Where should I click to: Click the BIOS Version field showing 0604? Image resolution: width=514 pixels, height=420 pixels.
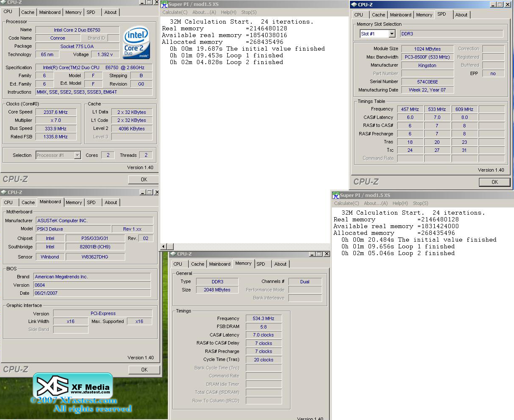(x=92, y=285)
